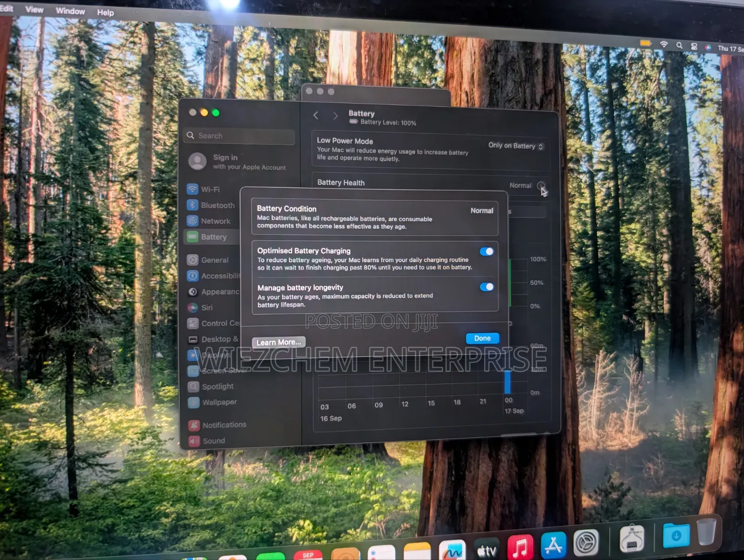Open the Downloads folder in the Dock
Image resolution: width=744 pixels, height=560 pixels.
point(676,535)
